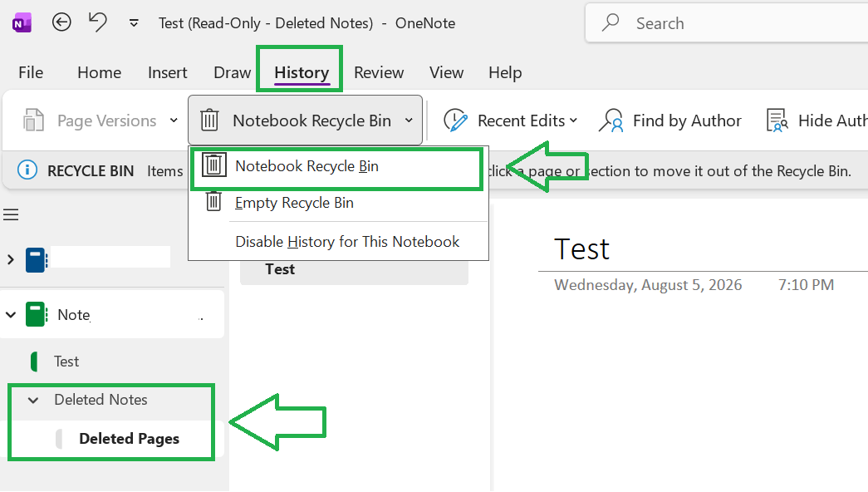Image resolution: width=868 pixels, height=492 pixels.
Task: Choose Empty Recycle Bin menu entry
Action: 338,203
